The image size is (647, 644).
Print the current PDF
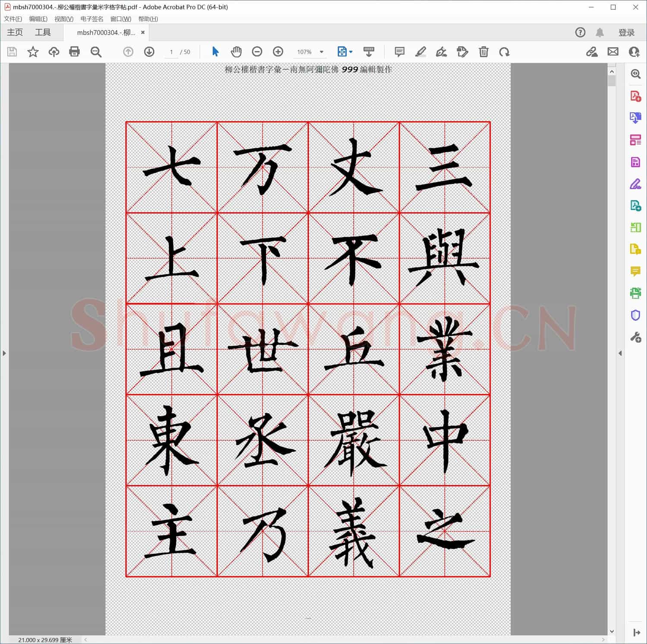(x=74, y=52)
